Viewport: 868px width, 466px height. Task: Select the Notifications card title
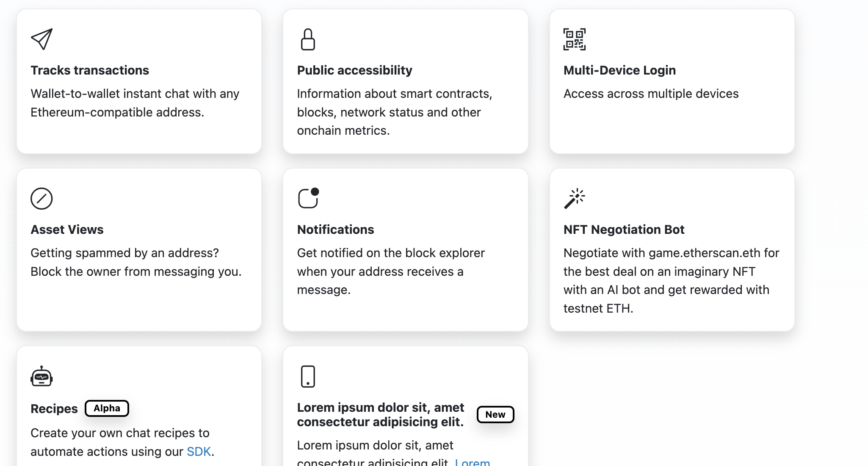pyautogui.click(x=335, y=230)
